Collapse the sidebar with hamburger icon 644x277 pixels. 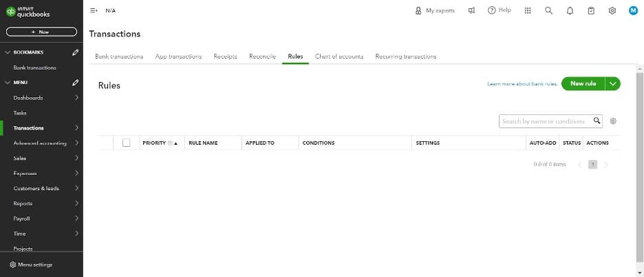94,11
